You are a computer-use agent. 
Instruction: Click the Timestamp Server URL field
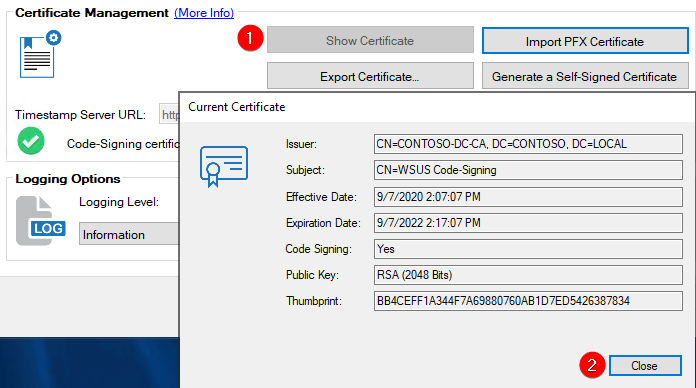pos(170,115)
